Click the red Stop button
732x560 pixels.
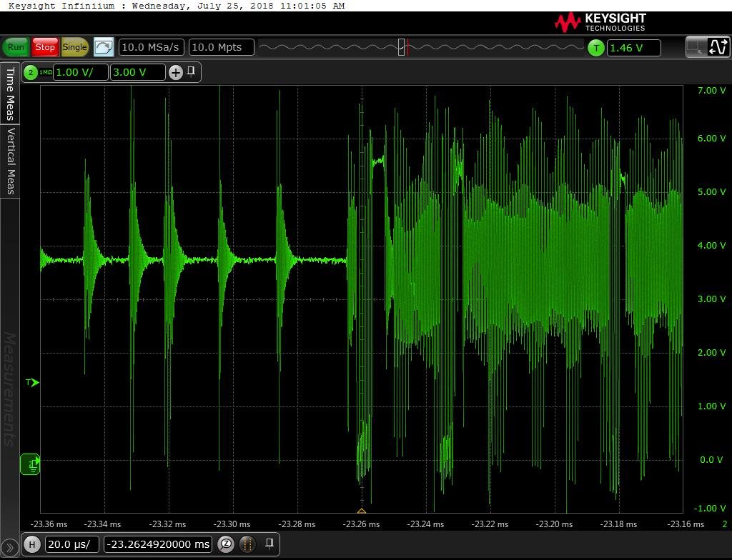[45, 47]
